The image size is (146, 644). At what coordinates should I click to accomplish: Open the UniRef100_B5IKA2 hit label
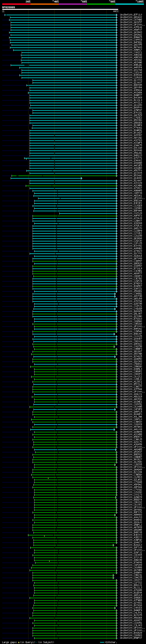click(131, 176)
